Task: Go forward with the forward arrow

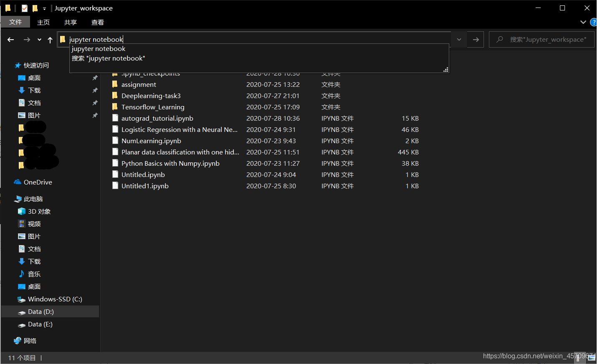Action: pyautogui.click(x=27, y=40)
